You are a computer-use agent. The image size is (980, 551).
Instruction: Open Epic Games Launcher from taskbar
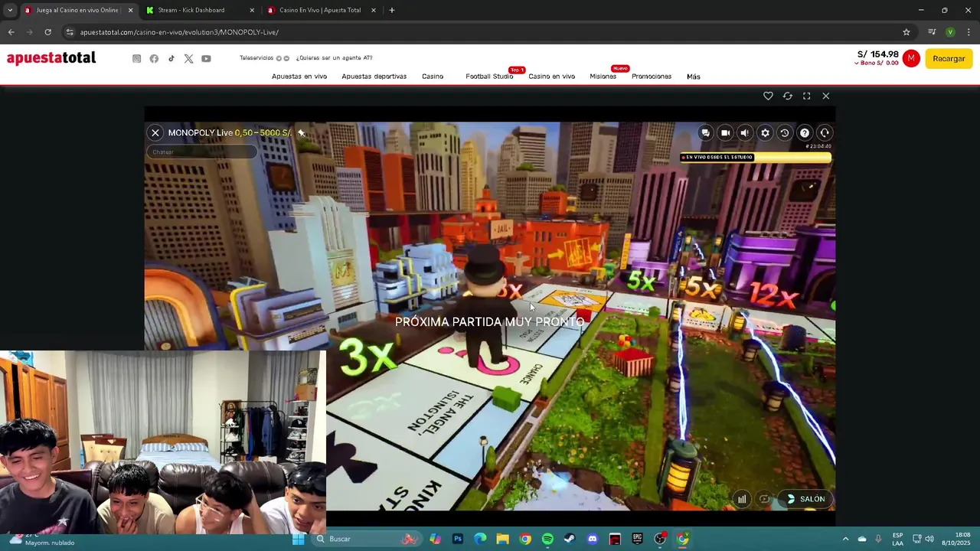(637, 539)
